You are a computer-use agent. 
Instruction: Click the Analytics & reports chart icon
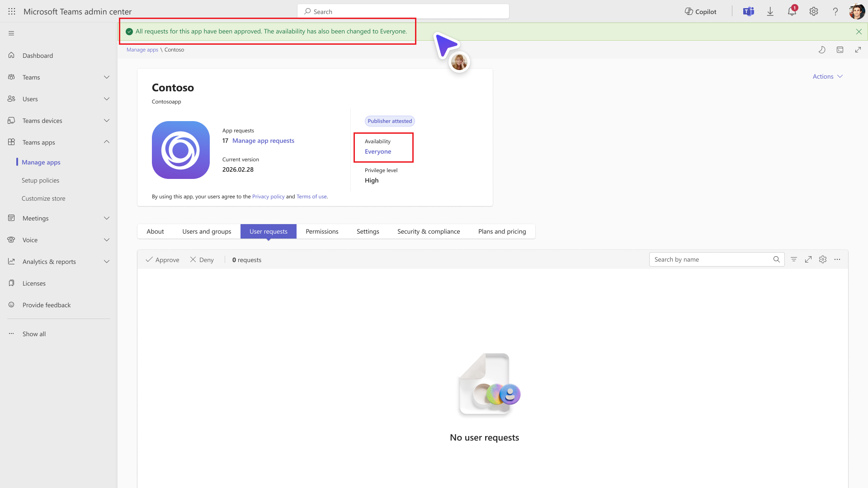pos(11,262)
